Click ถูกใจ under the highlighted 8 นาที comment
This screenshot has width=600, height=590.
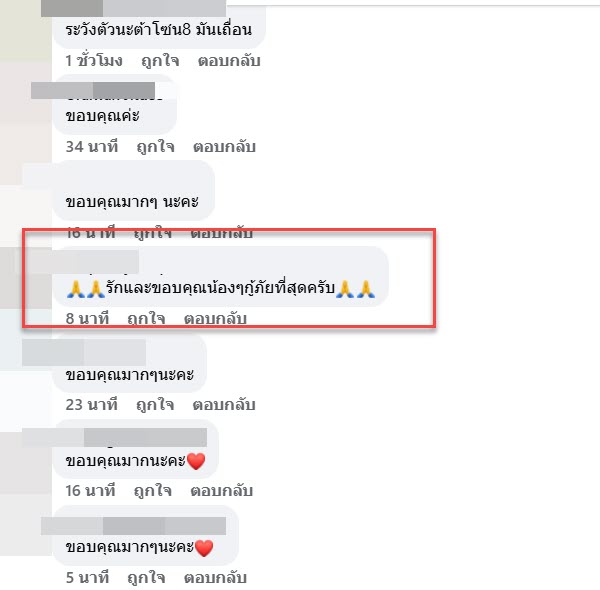(146, 318)
